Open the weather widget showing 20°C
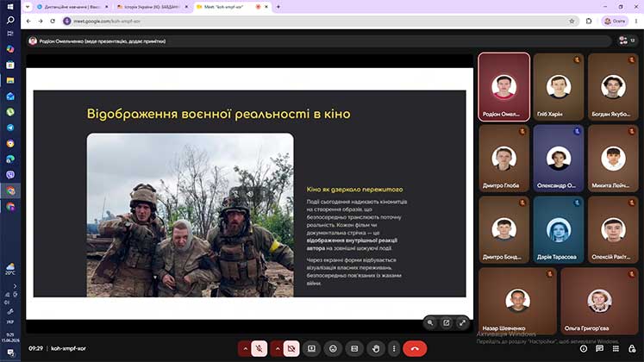 pyautogui.click(x=10, y=269)
